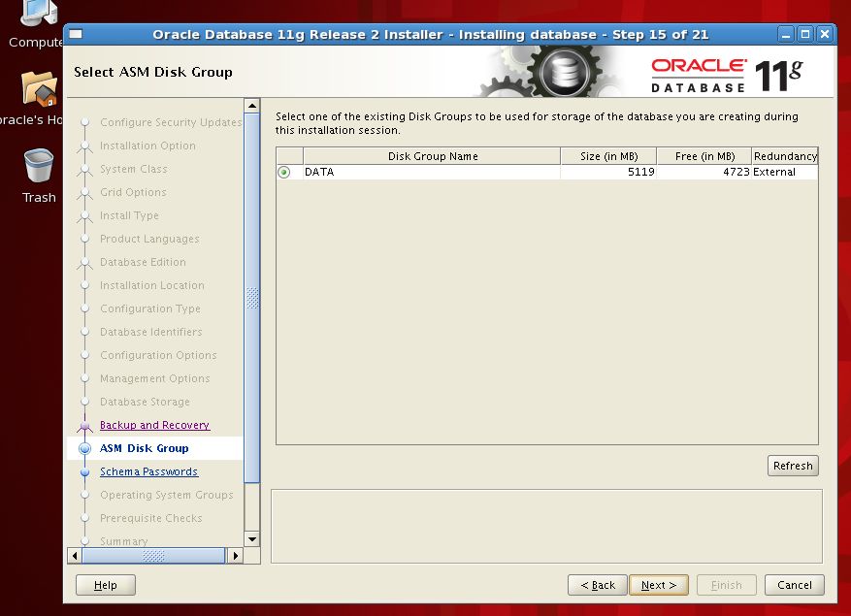Click the Backup and Recovery step bullet
Viewport: 851px width, 616px height.
point(84,425)
